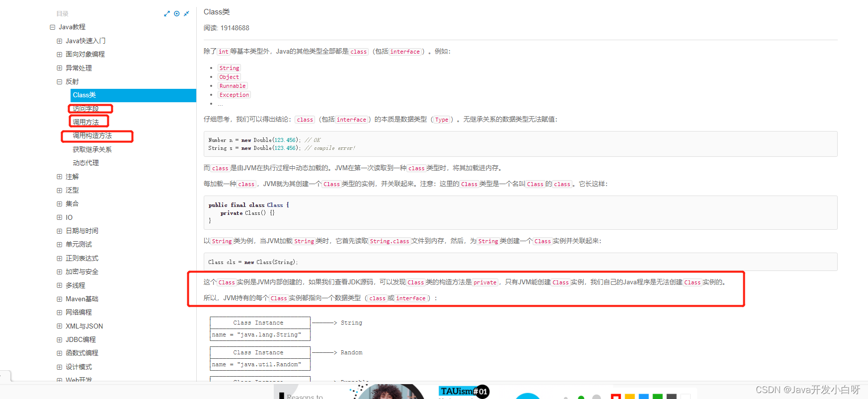Expand the 函数式编程 tree node
This screenshot has height=399, width=868.
[x=59, y=353]
